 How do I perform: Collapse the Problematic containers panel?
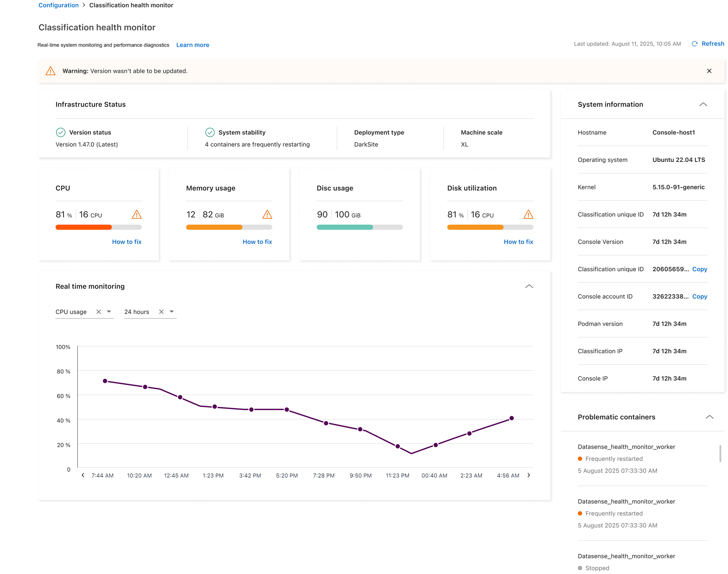point(710,417)
